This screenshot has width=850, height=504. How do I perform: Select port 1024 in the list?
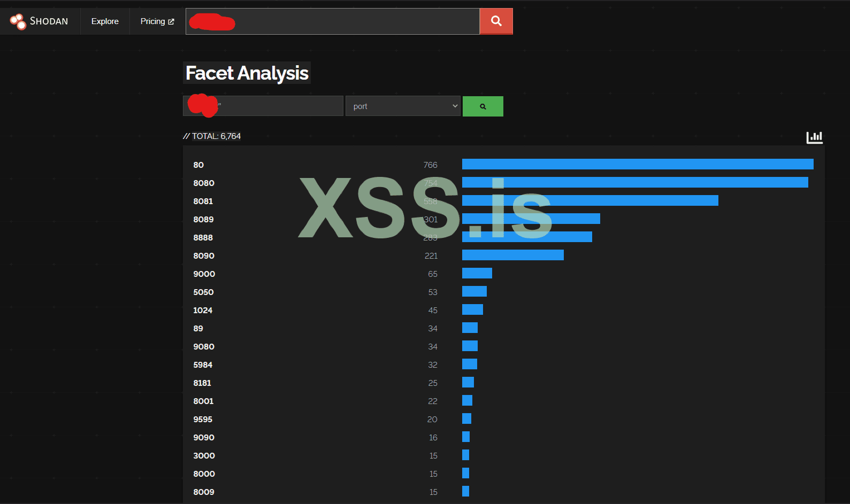(x=203, y=310)
